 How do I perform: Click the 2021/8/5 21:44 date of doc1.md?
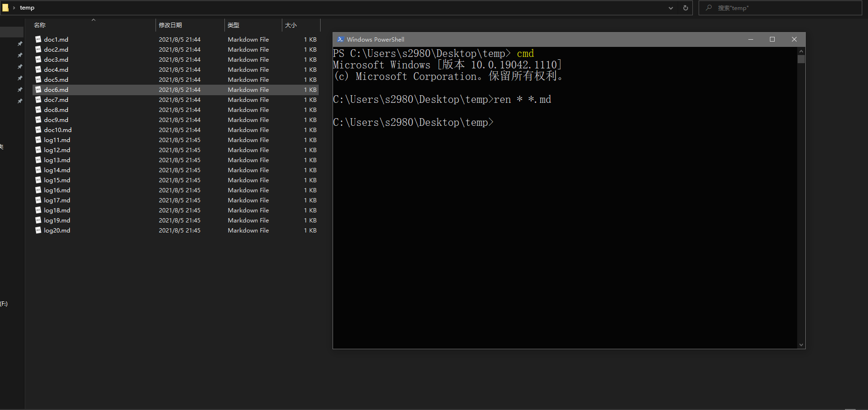179,39
